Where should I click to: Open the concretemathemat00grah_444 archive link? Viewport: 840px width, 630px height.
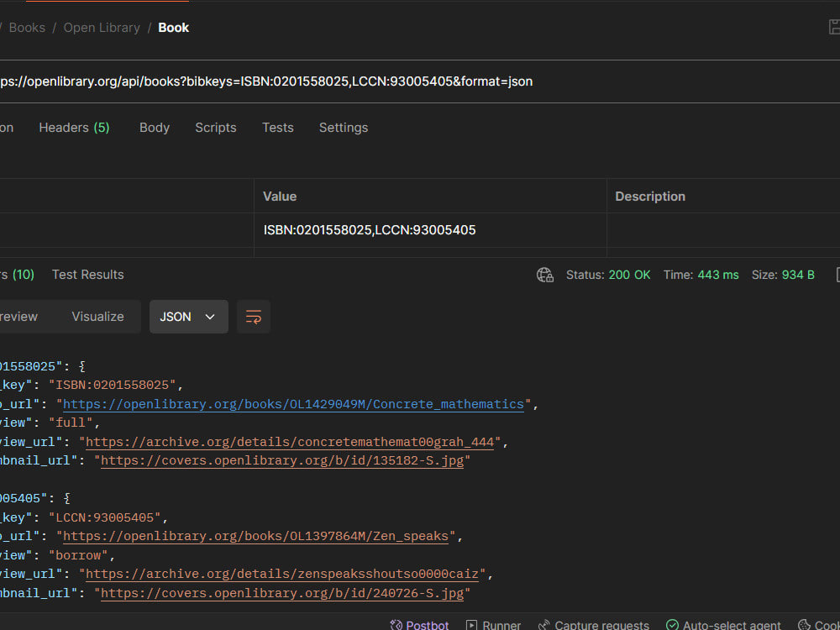coord(290,442)
